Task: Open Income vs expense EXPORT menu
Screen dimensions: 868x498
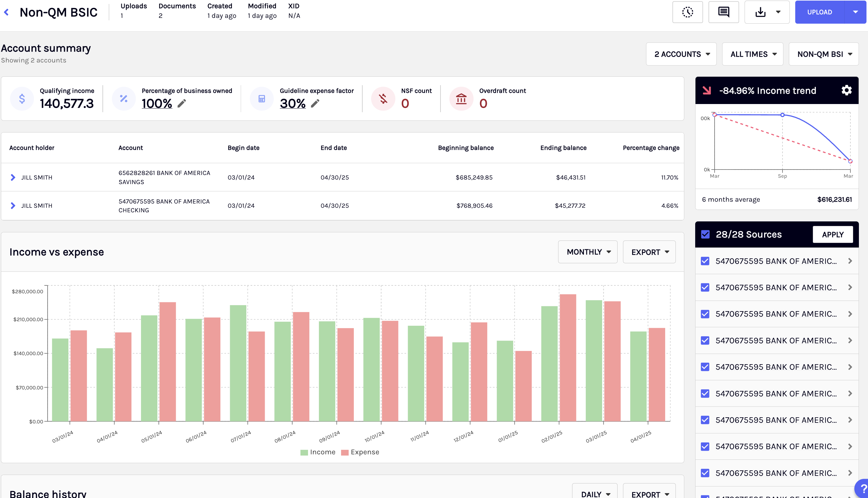Action: tap(649, 252)
